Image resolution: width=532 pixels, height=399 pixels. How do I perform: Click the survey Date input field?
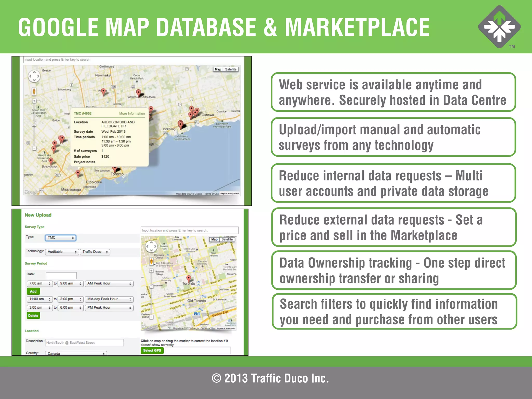[61, 275]
